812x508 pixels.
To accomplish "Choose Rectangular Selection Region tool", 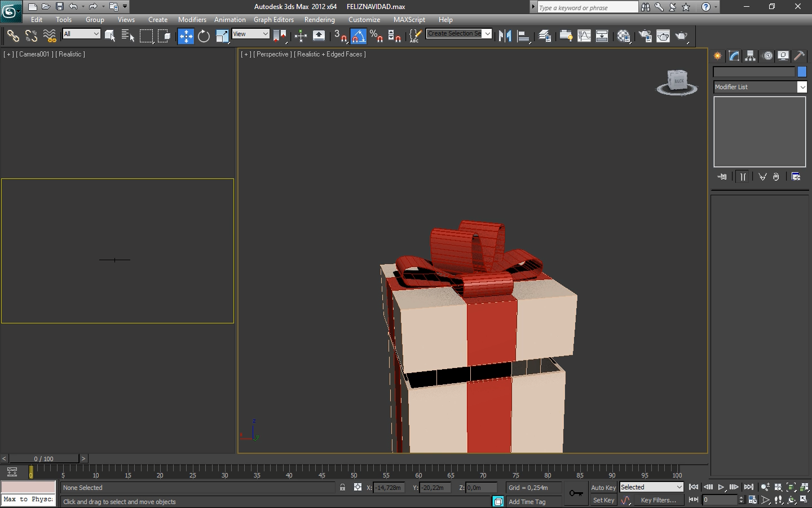I will tap(146, 36).
